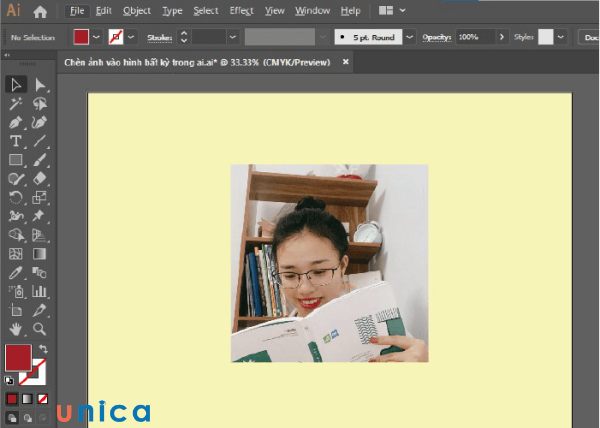Select the Zoom tool
The height and width of the screenshot is (428, 600).
(40, 328)
